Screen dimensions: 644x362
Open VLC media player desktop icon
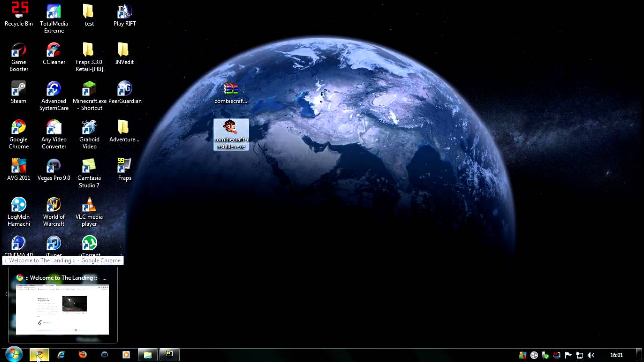pyautogui.click(x=89, y=212)
